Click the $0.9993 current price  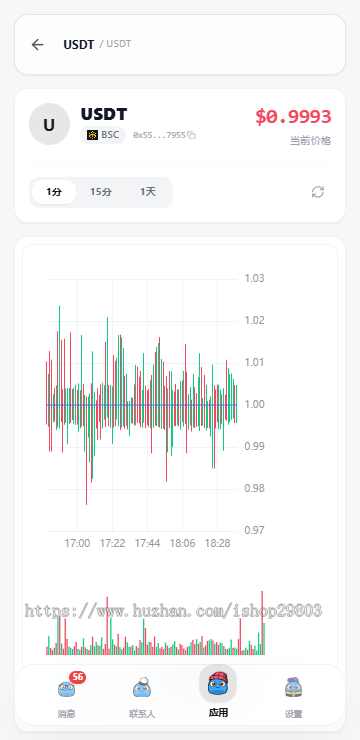pyautogui.click(x=293, y=117)
